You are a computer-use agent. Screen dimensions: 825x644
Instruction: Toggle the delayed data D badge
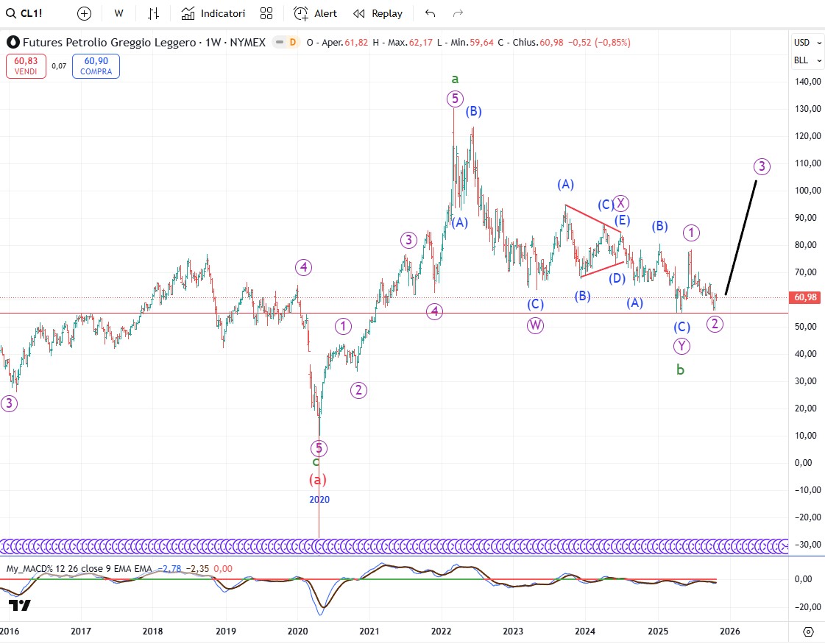[x=292, y=43]
